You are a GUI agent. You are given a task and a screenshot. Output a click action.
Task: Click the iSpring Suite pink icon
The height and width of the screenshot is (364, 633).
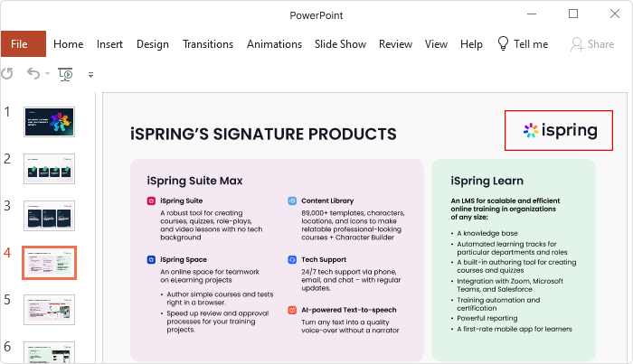point(151,201)
